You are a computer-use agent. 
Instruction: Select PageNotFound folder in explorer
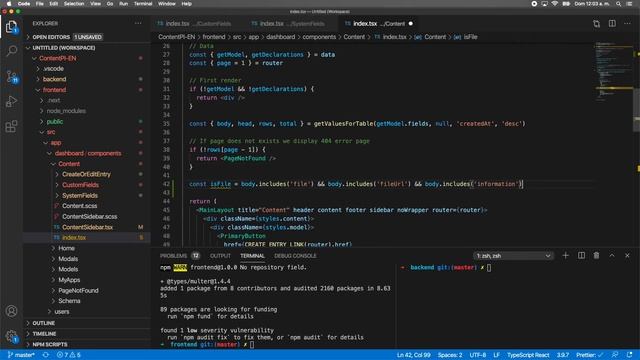tap(78, 290)
